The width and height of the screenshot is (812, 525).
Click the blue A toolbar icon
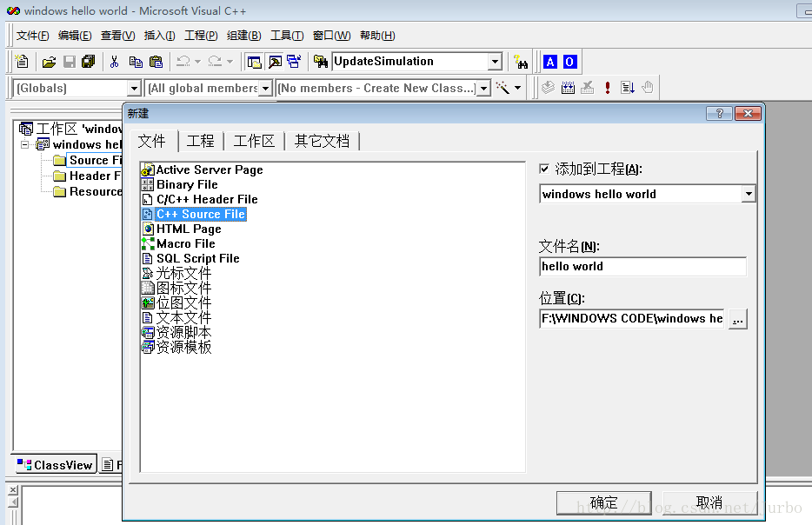click(550, 62)
